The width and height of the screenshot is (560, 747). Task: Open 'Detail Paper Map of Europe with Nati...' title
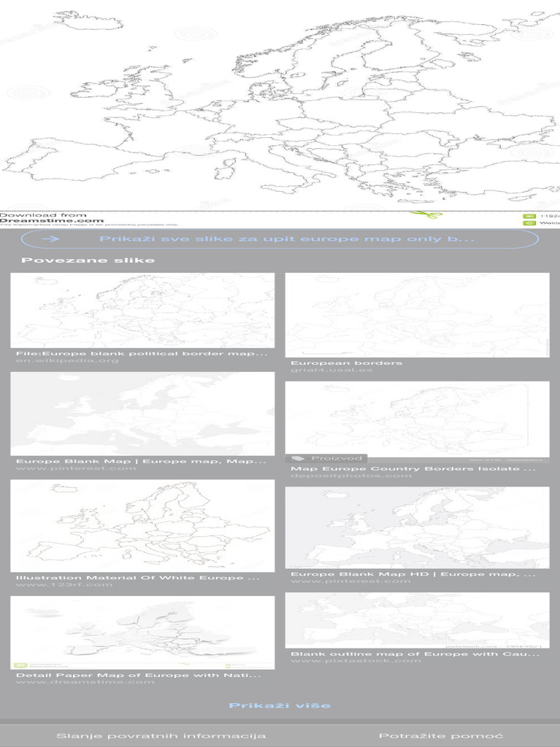coord(139,675)
